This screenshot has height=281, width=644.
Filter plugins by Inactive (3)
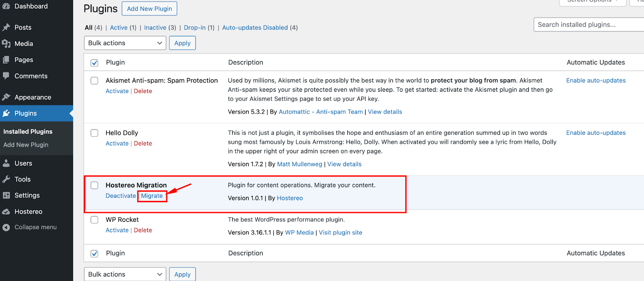tap(160, 27)
